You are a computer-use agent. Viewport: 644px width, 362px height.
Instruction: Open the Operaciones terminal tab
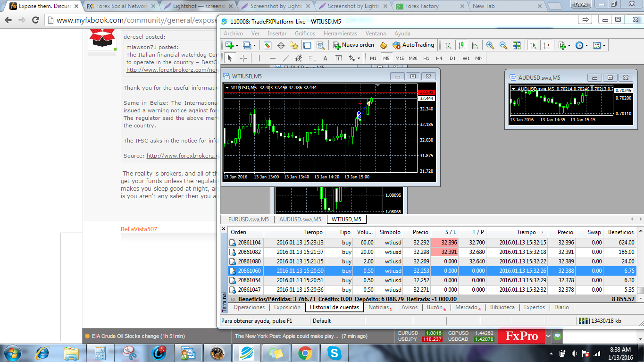pos(249,307)
